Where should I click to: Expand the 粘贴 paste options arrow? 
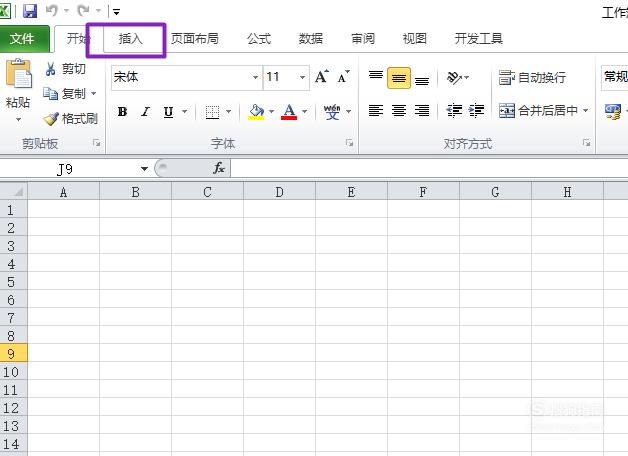pos(18,120)
